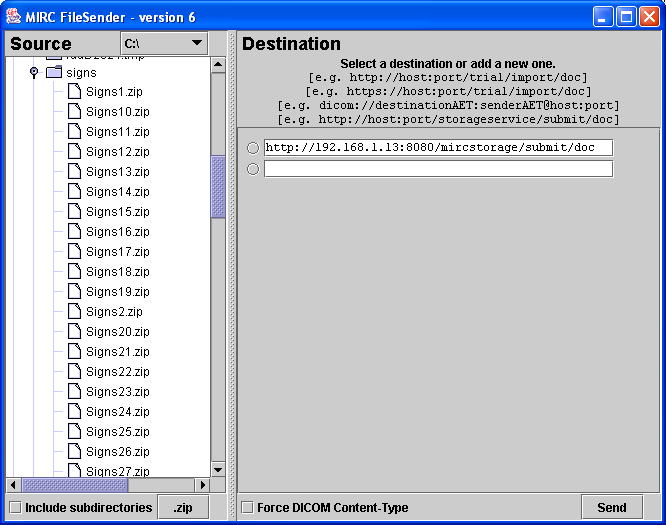Click the empty new destination field
The image size is (666, 525).
tap(438, 169)
